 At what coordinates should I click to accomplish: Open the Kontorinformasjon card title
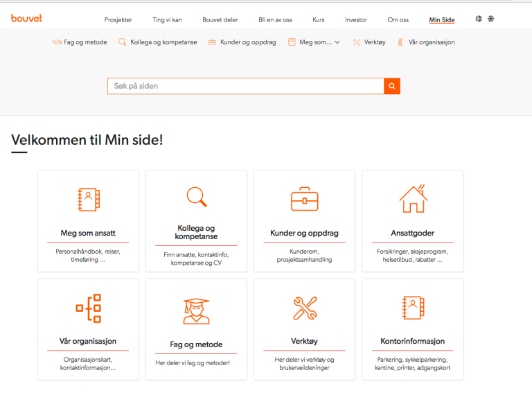(413, 341)
